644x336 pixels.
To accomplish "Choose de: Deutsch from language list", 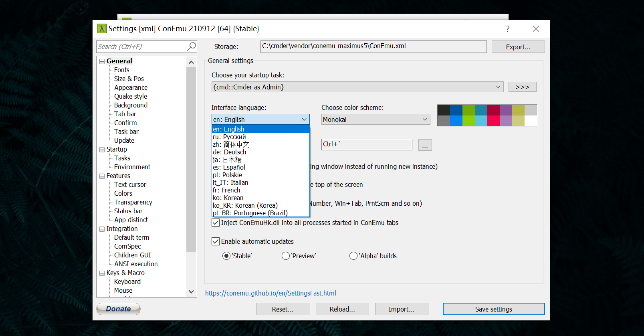I will coord(260,152).
